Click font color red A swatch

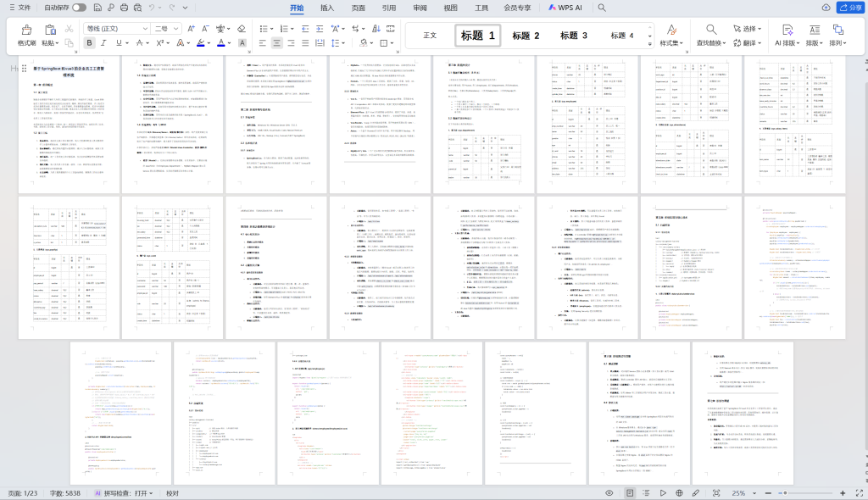point(221,42)
